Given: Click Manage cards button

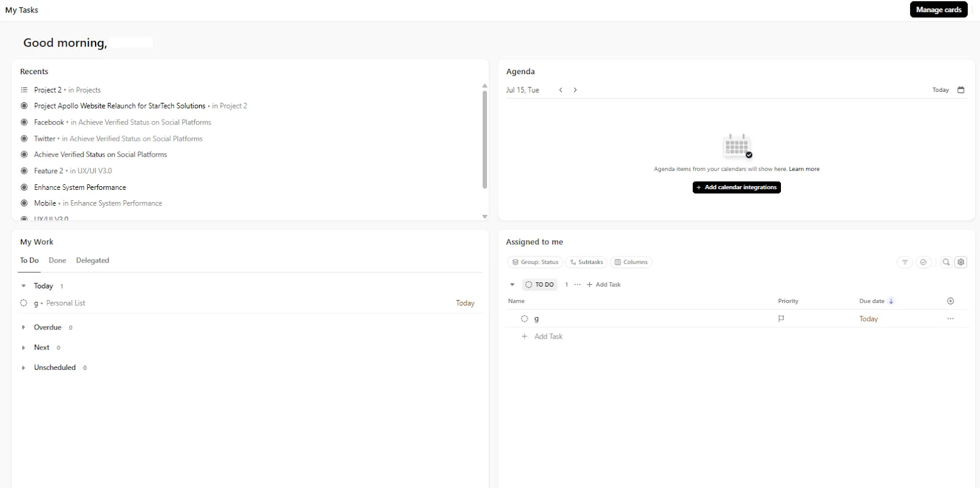Looking at the screenshot, I should pos(938,10).
